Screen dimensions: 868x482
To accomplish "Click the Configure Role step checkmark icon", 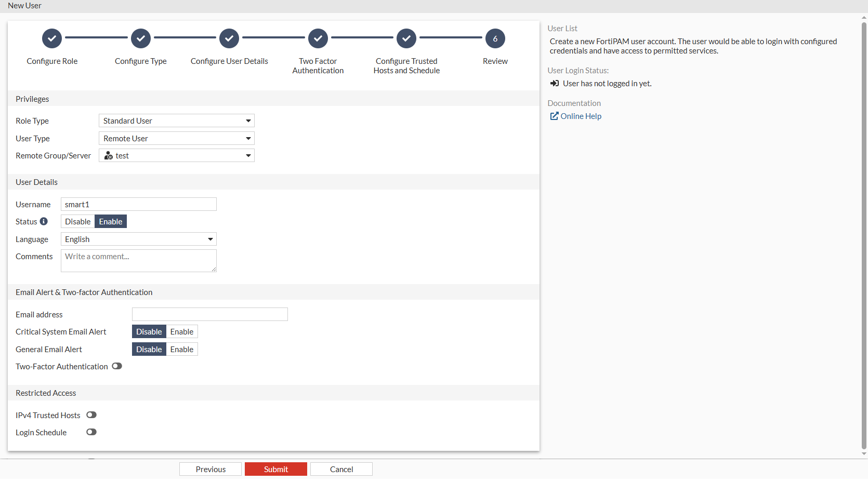I will coord(52,38).
